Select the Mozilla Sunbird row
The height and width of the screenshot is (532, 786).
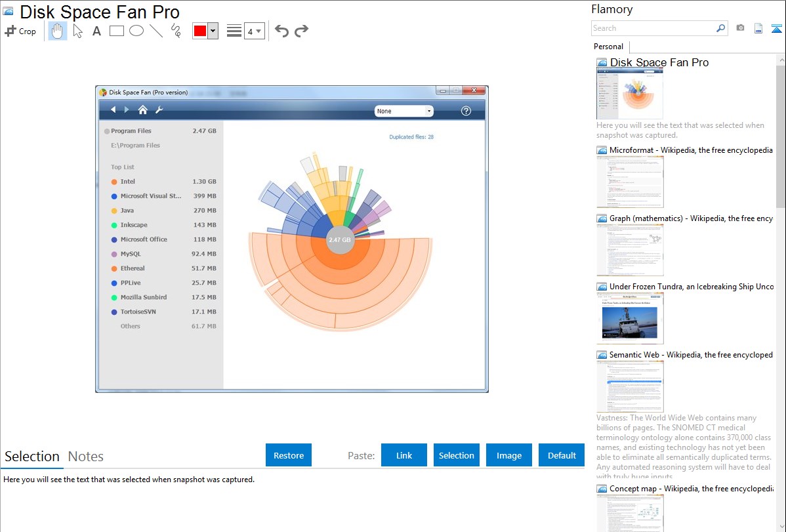(x=163, y=297)
